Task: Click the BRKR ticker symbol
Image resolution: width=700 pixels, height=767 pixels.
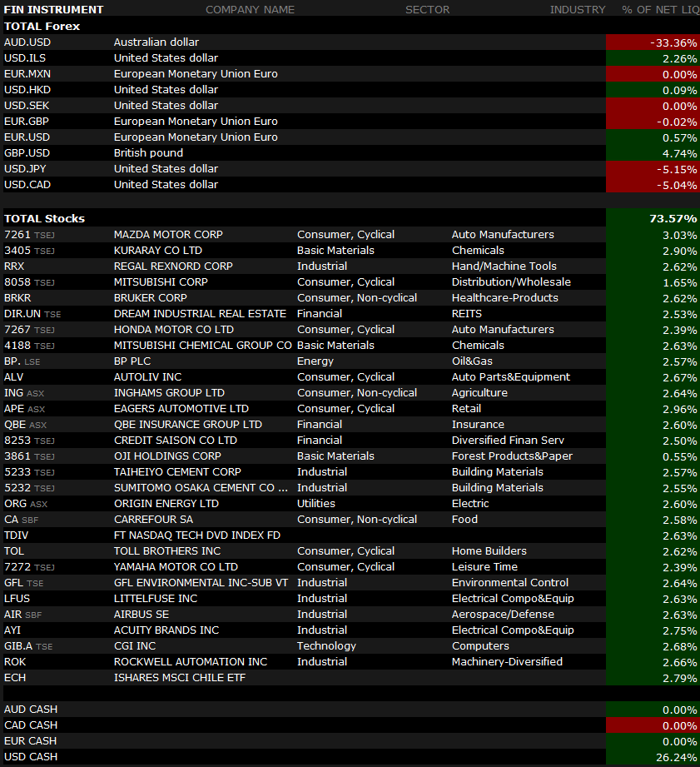Action: 17,298
